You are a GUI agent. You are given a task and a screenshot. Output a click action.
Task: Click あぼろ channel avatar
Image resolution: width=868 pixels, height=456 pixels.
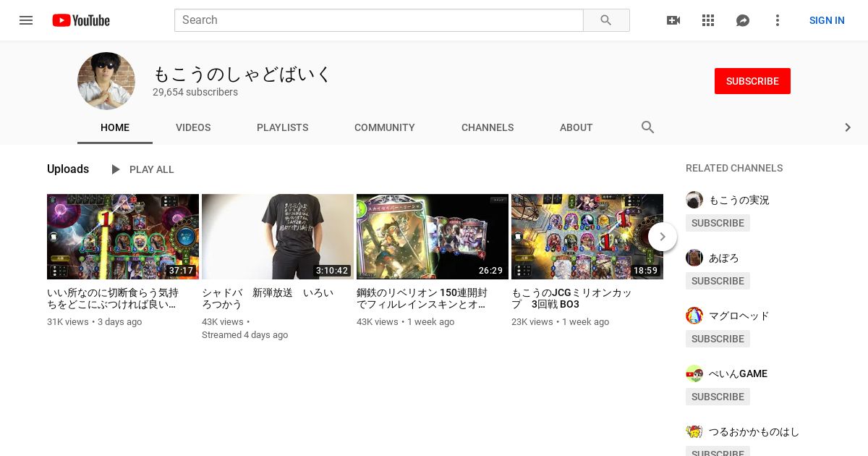(694, 258)
